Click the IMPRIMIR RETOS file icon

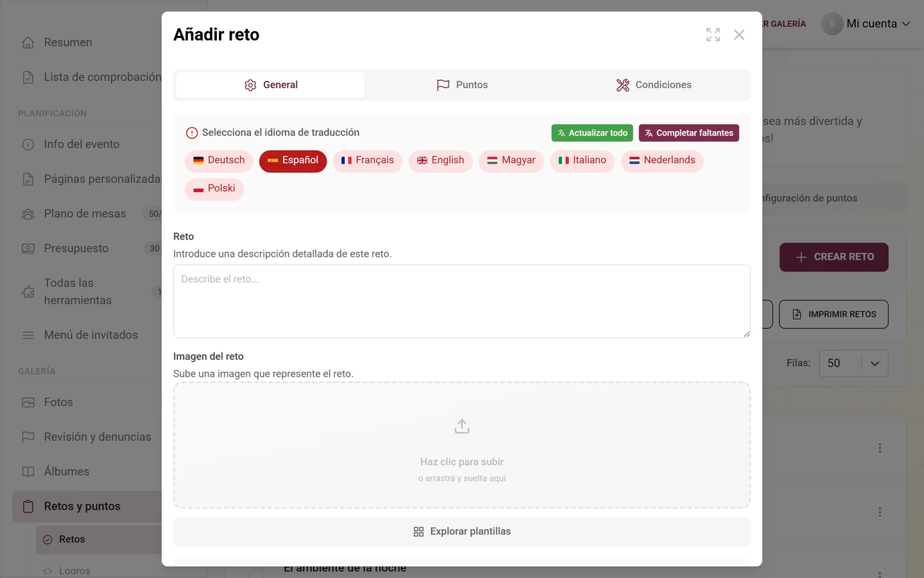pos(796,314)
